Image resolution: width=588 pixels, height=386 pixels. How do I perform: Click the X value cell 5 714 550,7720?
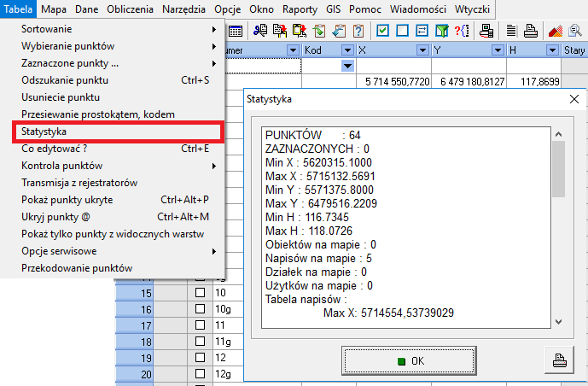pyautogui.click(x=393, y=81)
